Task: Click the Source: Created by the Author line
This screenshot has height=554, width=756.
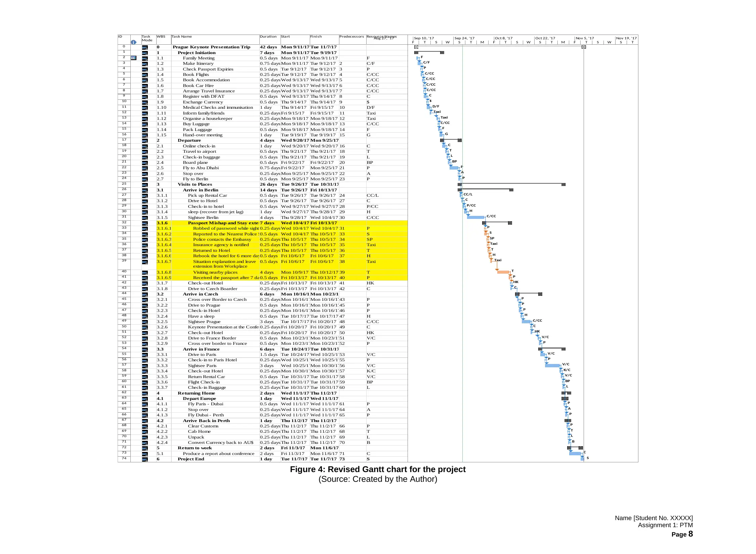Action: click(378, 479)
